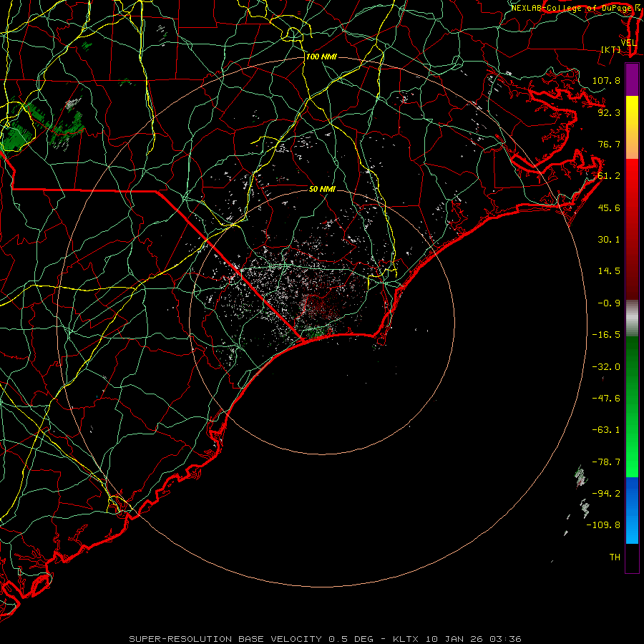Select the -78.7 scale value
The height and width of the screenshot is (644, 644).
pos(606,462)
